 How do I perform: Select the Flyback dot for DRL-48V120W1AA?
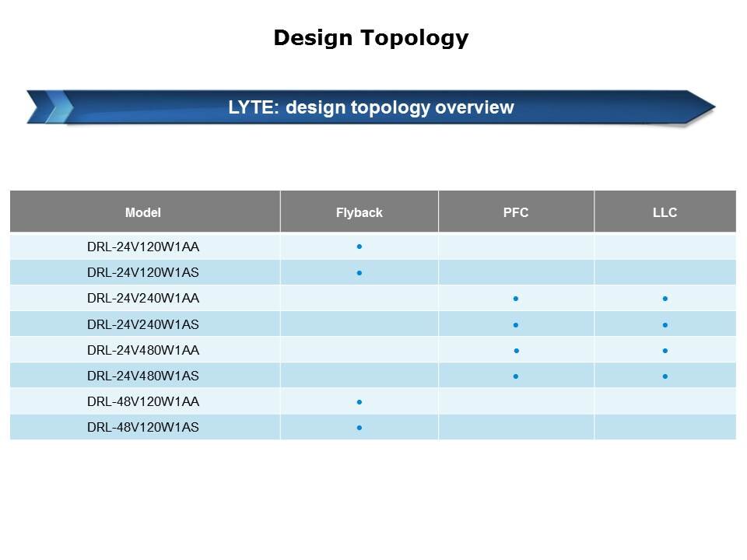(359, 402)
